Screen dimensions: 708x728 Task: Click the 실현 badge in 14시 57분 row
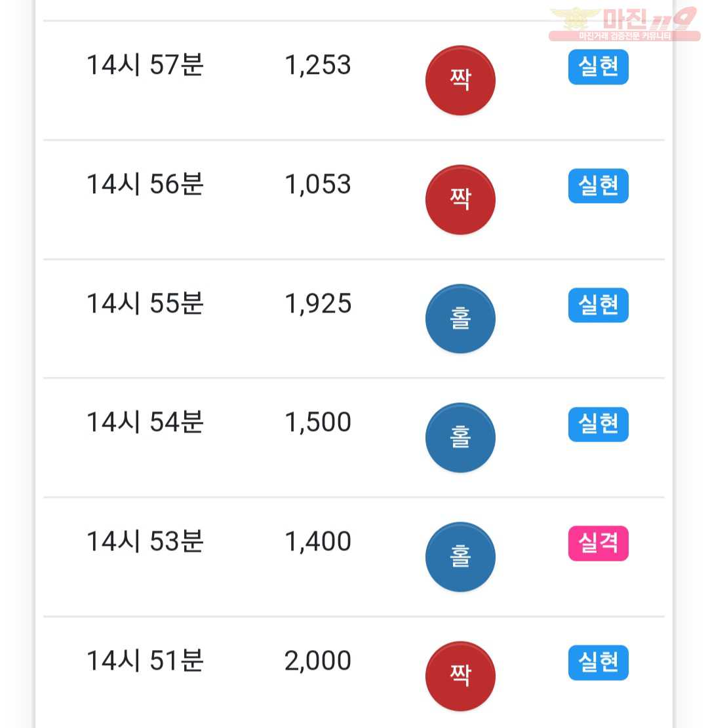[x=598, y=67]
